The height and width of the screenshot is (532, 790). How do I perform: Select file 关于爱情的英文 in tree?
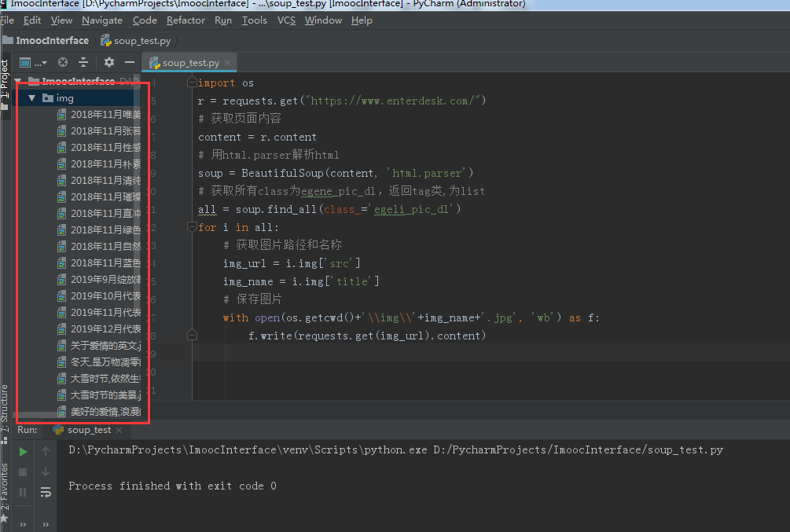click(99, 346)
